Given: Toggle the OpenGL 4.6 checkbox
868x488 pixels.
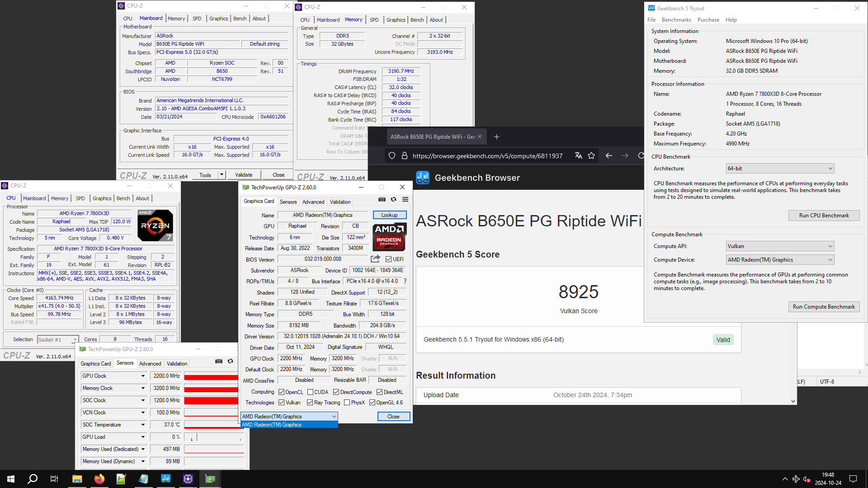Looking at the screenshot, I should (x=372, y=403).
